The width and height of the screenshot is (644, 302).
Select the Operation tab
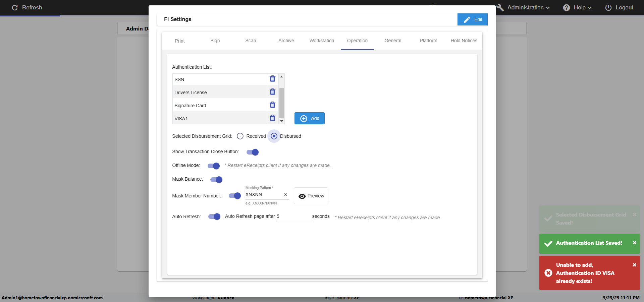357,41
